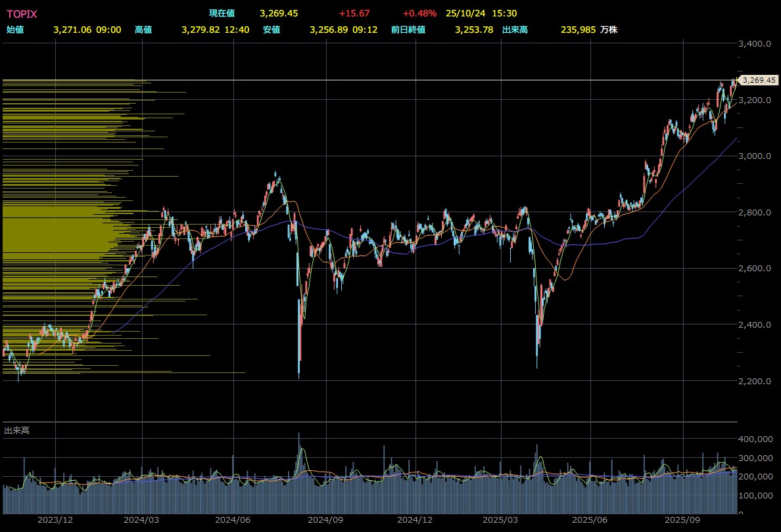Click the 始値 label
Screen dimensions: 781x532
point(15,30)
